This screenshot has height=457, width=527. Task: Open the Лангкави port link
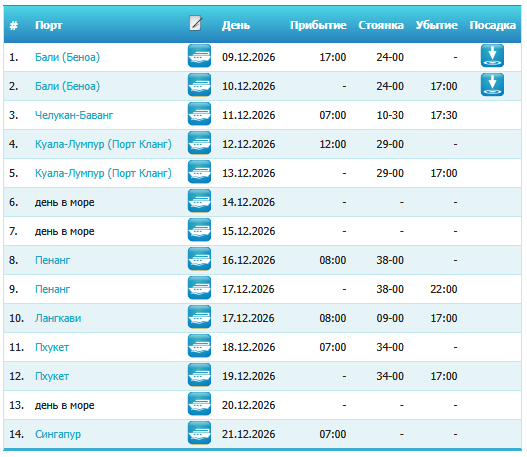click(x=58, y=318)
